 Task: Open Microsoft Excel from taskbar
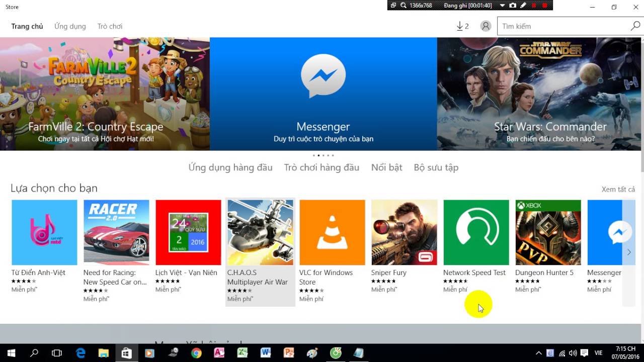[242, 353]
